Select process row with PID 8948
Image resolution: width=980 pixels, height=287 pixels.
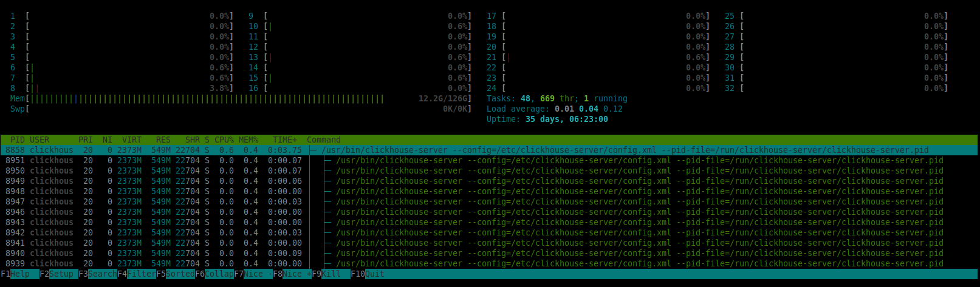(489, 191)
